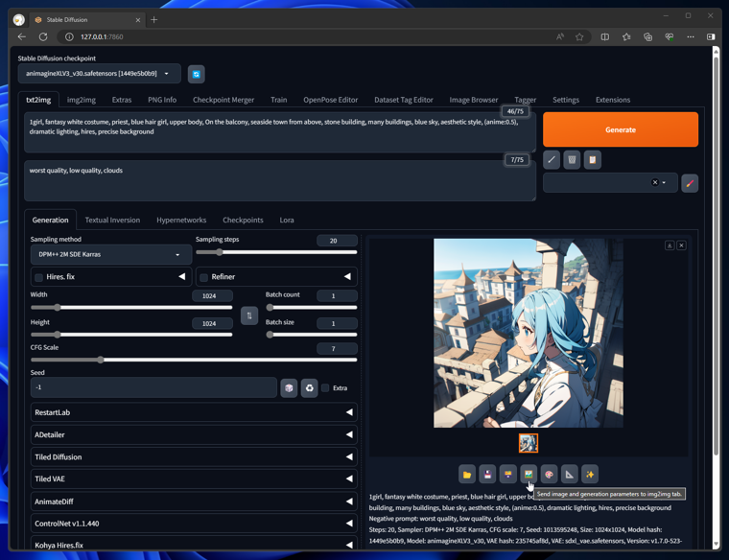The image size is (729, 560).
Task: Reload the browser page
Action: tap(43, 36)
